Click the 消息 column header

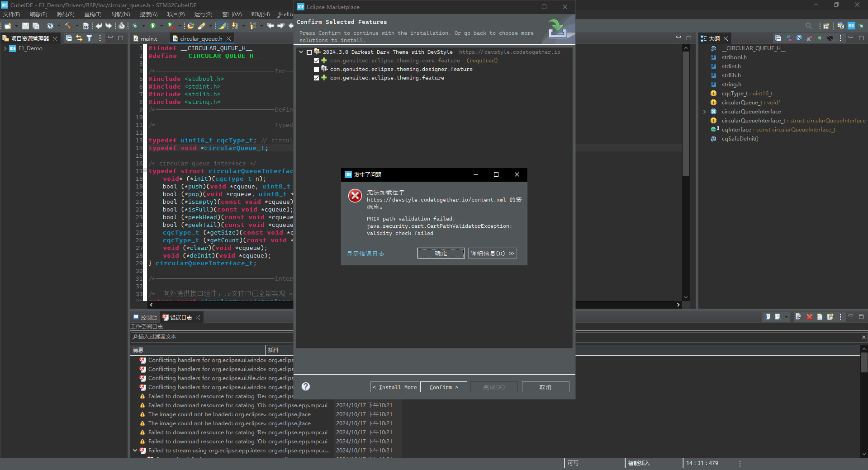coord(198,350)
